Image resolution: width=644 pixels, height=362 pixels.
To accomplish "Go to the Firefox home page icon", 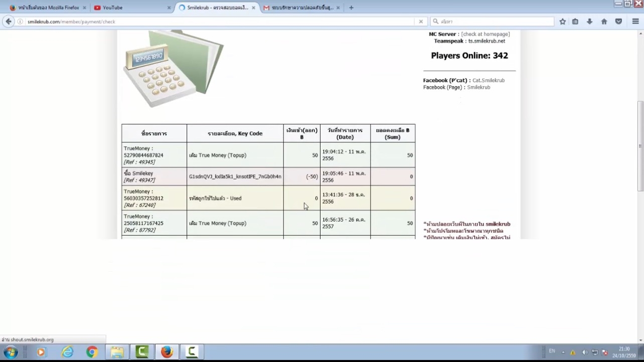I will click(x=604, y=22).
